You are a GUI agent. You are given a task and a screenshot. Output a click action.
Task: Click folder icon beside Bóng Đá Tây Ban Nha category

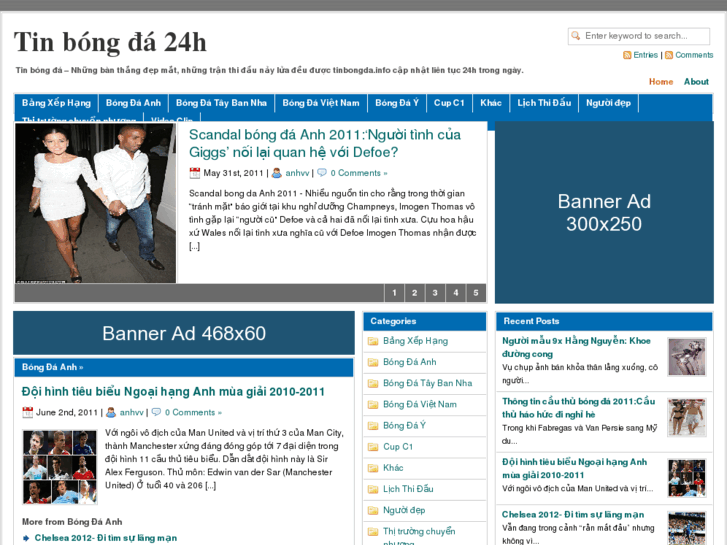click(373, 384)
